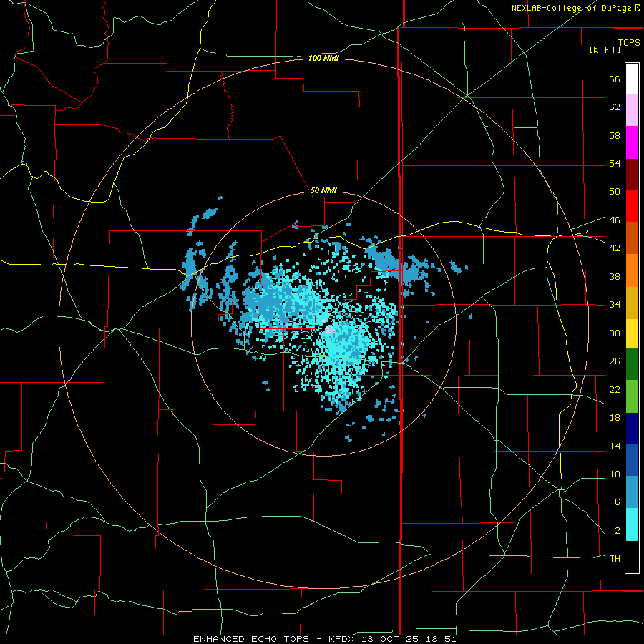
Task: Click the 2 legend value label
Action: click(x=617, y=531)
